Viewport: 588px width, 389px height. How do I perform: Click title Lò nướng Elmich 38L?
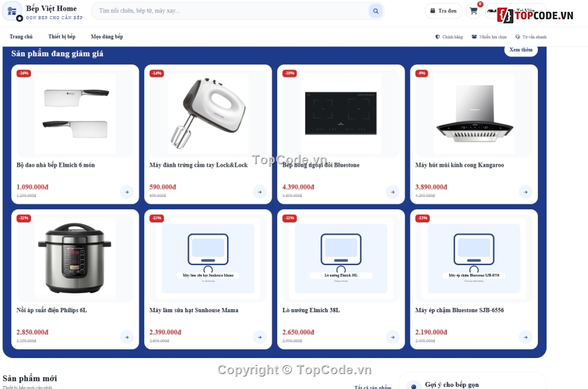(x=311, y=310)
